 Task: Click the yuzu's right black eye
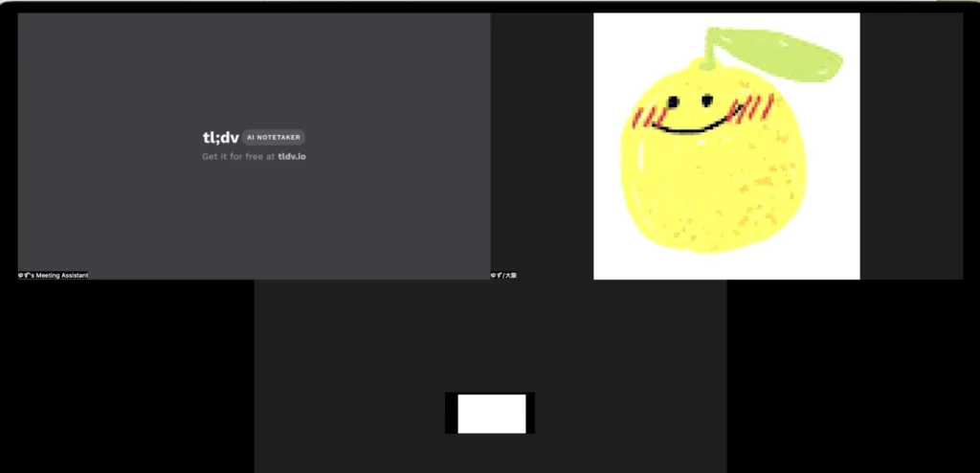pyautogui.click(x=707, y=101)
